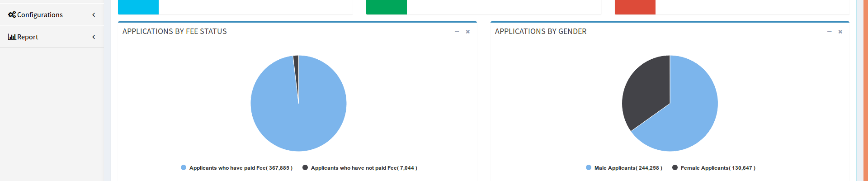Open the Configurations sidebar menu
Image resolution: width=868 pixels, height=181 pixels.
[x=40, y=15]
